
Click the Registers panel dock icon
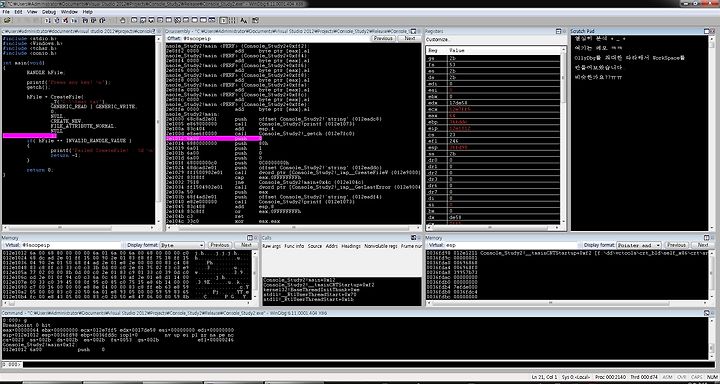(558, 31)
